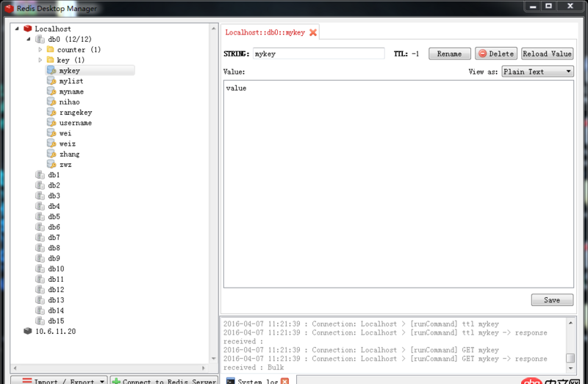Click the Reload Value button
Image resolution: width=588 pixels, height=384 pixels.
coord(547,54)
